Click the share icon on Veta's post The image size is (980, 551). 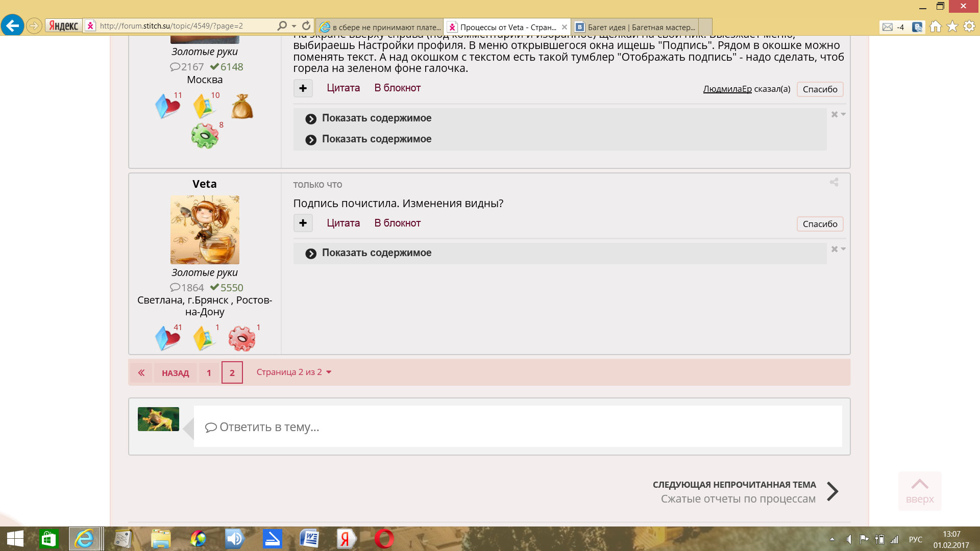(834, 182)
